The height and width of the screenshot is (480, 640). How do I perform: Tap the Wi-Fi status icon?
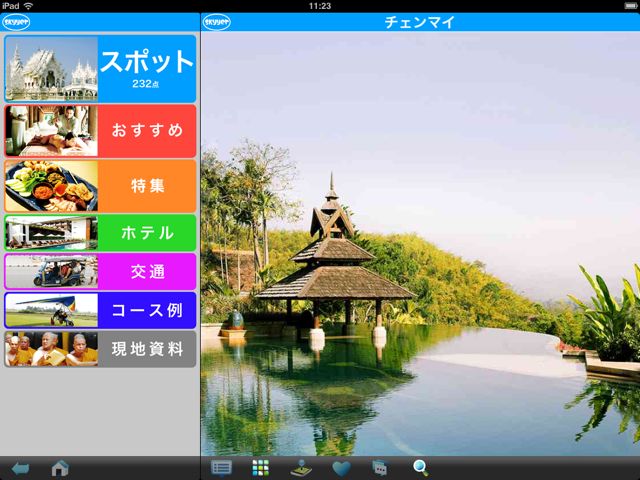click(28, 6)
